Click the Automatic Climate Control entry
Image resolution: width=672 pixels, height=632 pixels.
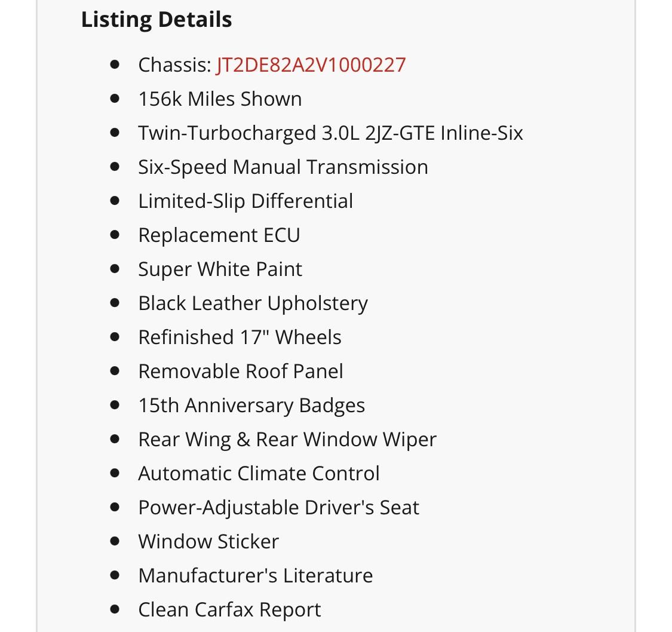[x=259, y=474]
